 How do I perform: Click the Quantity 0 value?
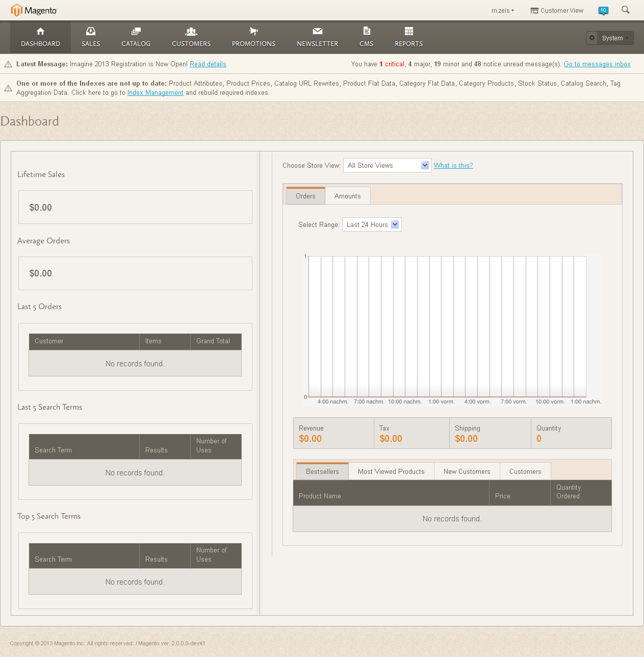click(x=539, y=439)
